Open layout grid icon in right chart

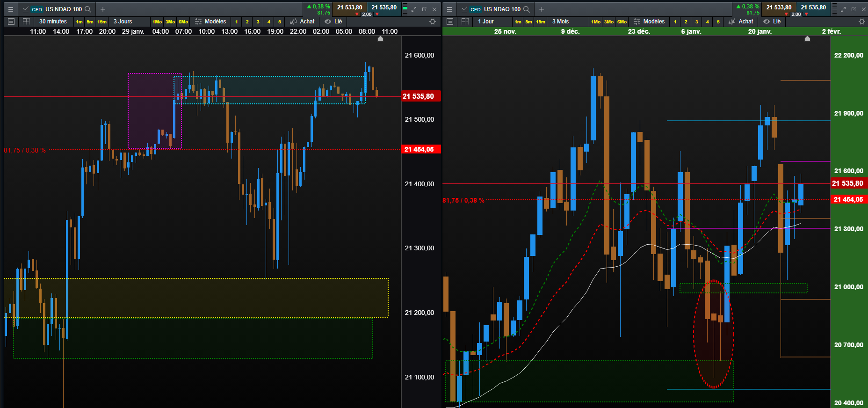(x=465, y=22)
